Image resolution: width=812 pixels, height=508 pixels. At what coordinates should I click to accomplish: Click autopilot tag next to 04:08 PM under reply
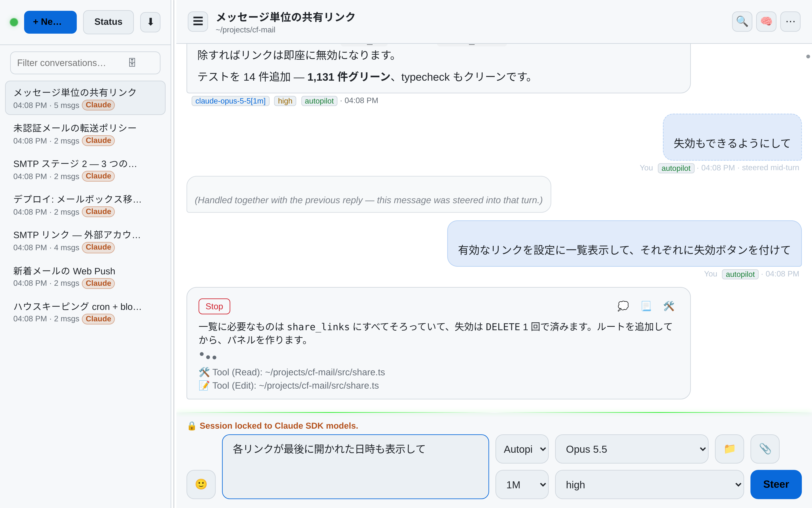[x=319, y=101]
